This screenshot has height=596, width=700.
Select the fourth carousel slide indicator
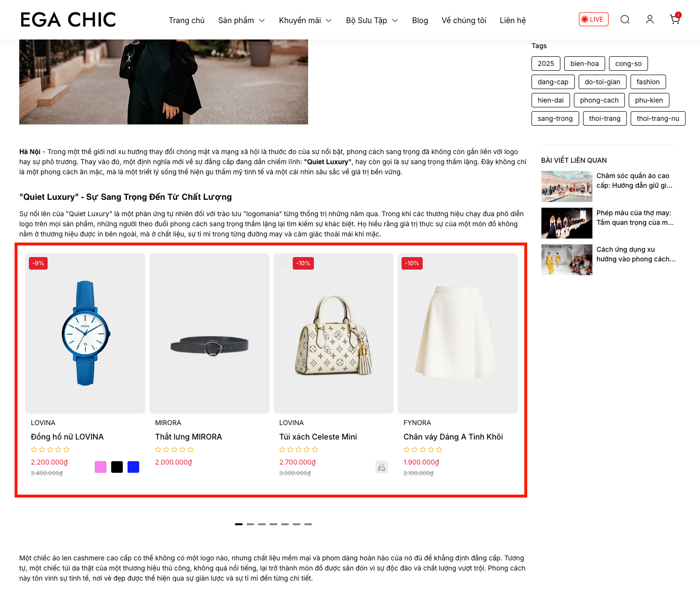click(x=273, y=524)
